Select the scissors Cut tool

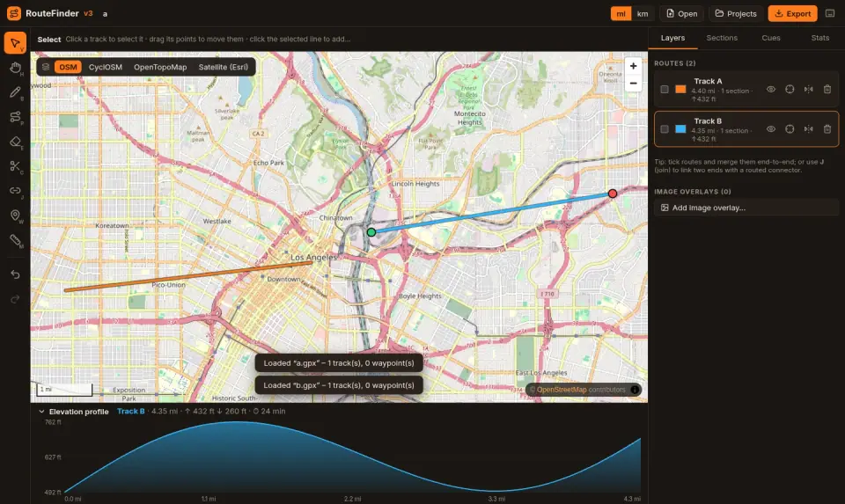(15, 166)
